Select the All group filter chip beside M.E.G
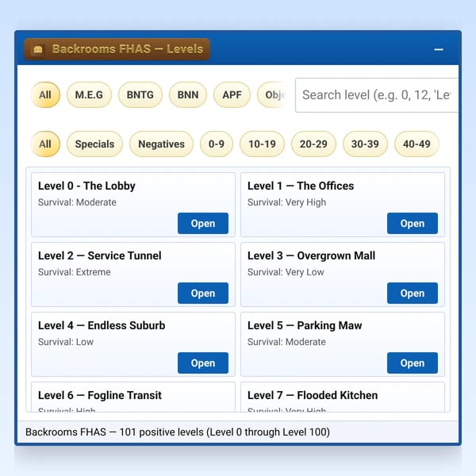Viewport: 476px width, 476px height. coord(45,94)
